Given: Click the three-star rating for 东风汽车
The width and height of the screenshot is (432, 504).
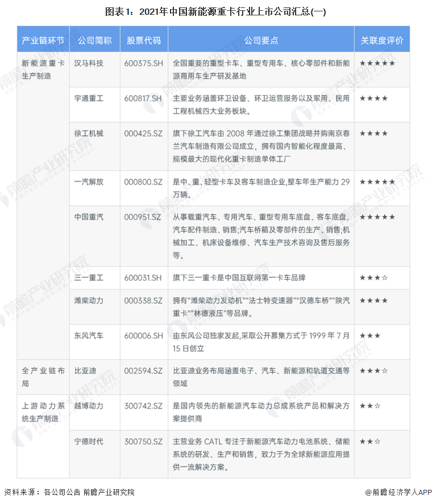Looking at the screenshot, I should pos(370,336).
